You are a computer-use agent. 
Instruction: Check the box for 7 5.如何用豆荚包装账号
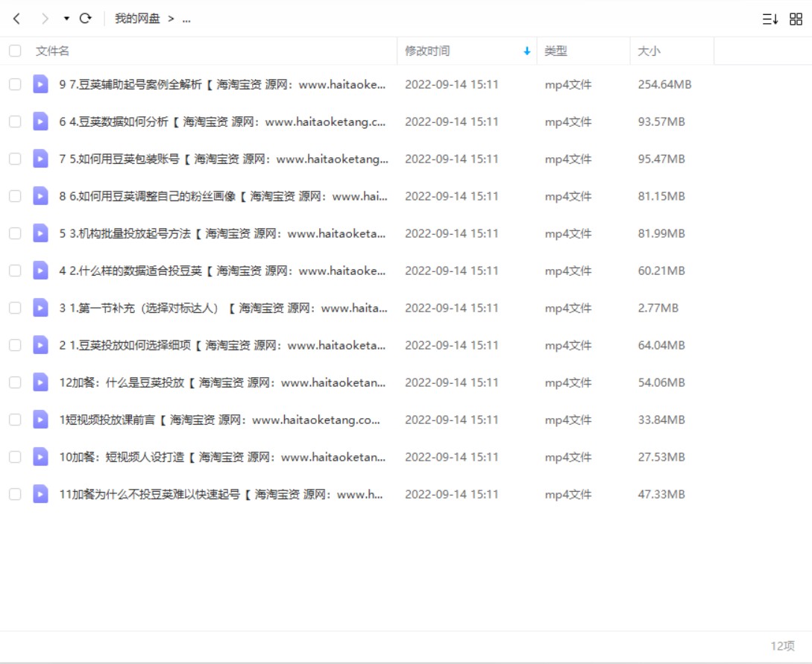pos(15,159)
